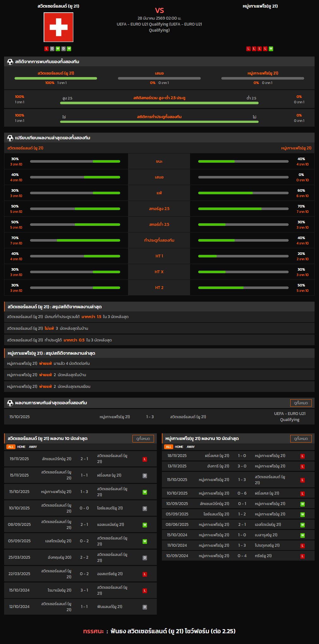Click Switzerland (U21) team name in page header
Screen dimensions: 319x644
(x=58, y=6)
